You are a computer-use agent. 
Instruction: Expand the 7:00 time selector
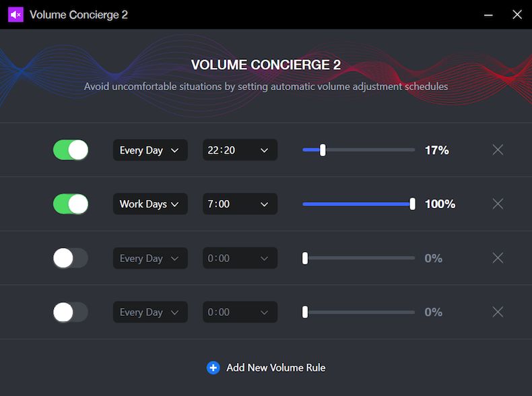[x=240, y=204]
